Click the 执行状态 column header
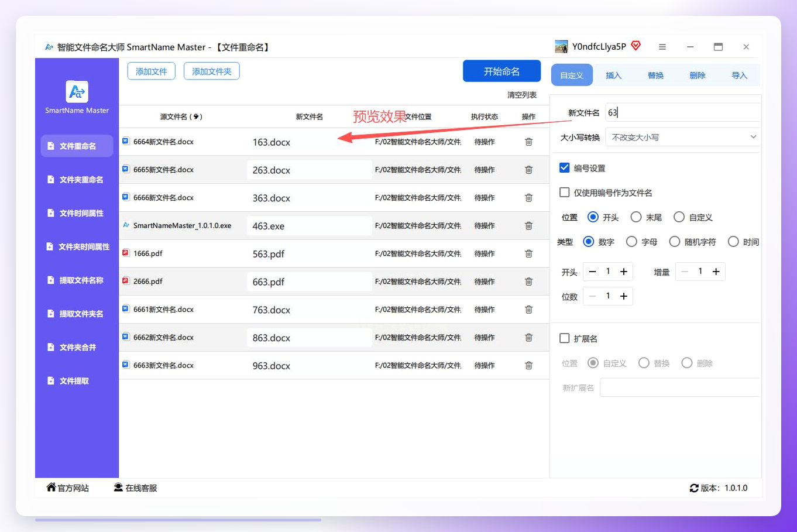 coord(485,116)
